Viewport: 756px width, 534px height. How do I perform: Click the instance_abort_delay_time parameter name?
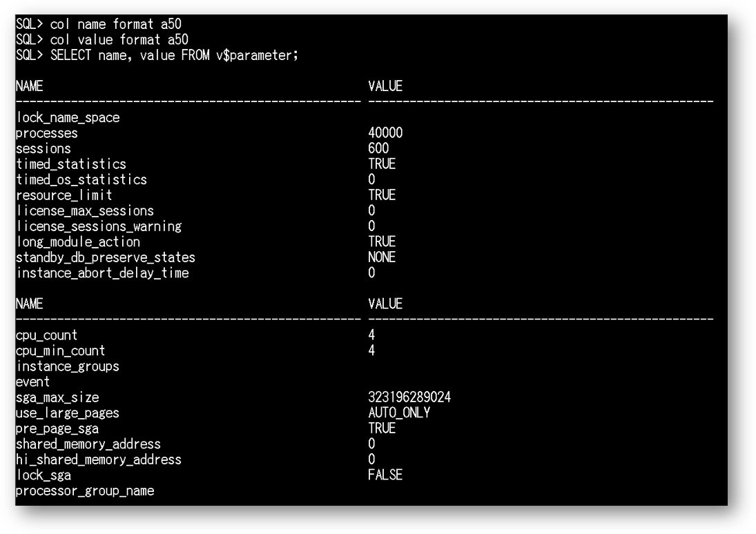pos(102,273)
